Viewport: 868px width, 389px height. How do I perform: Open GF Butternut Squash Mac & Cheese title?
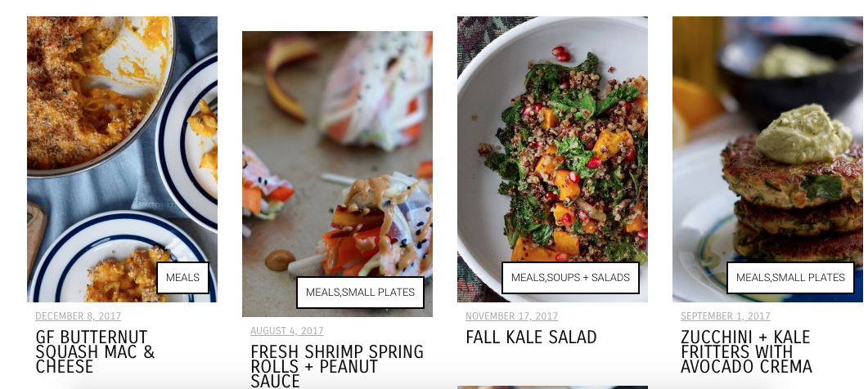coord(95,352)
